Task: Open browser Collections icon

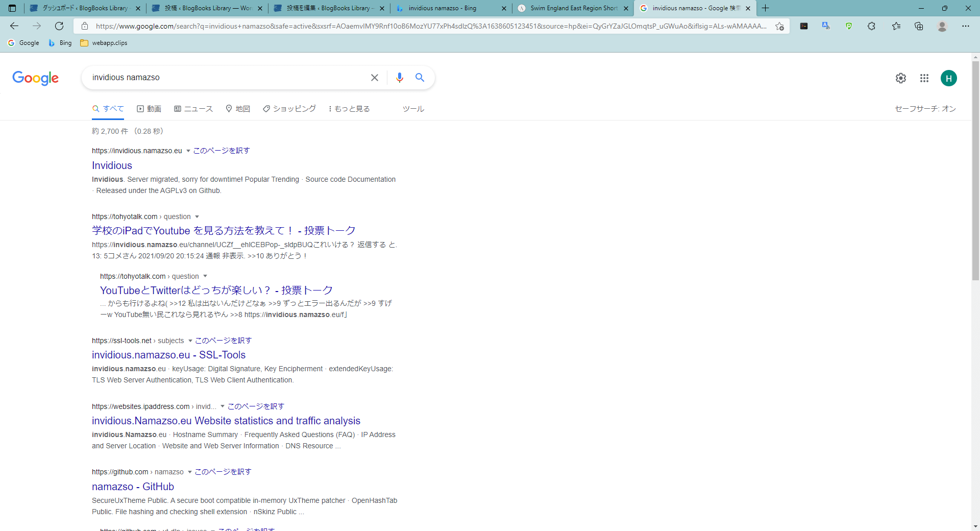Action: pyautogui.click(x=919, y=26)
